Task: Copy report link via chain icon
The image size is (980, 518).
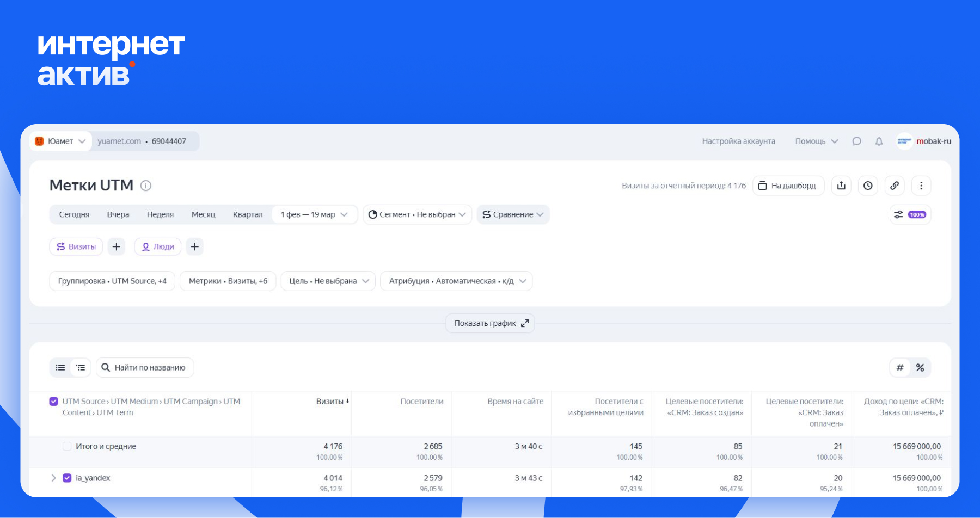Action: (895, 186)
